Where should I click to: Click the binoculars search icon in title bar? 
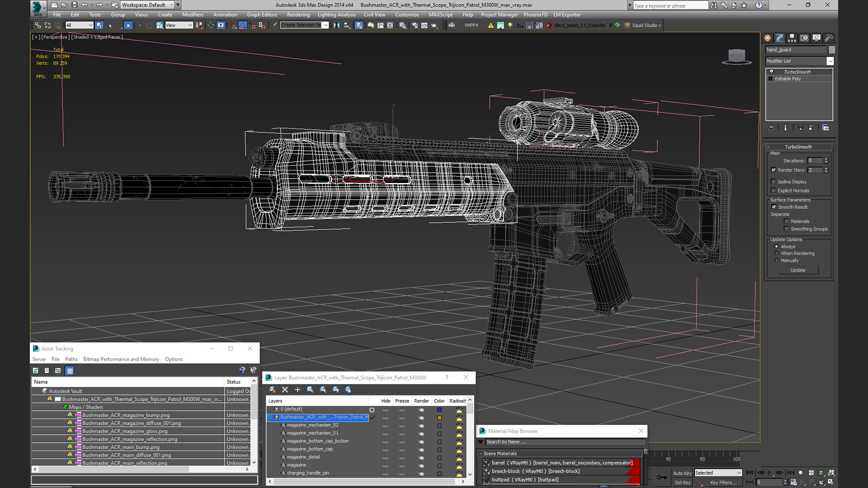pyautogui.click(x=713, y=5)
